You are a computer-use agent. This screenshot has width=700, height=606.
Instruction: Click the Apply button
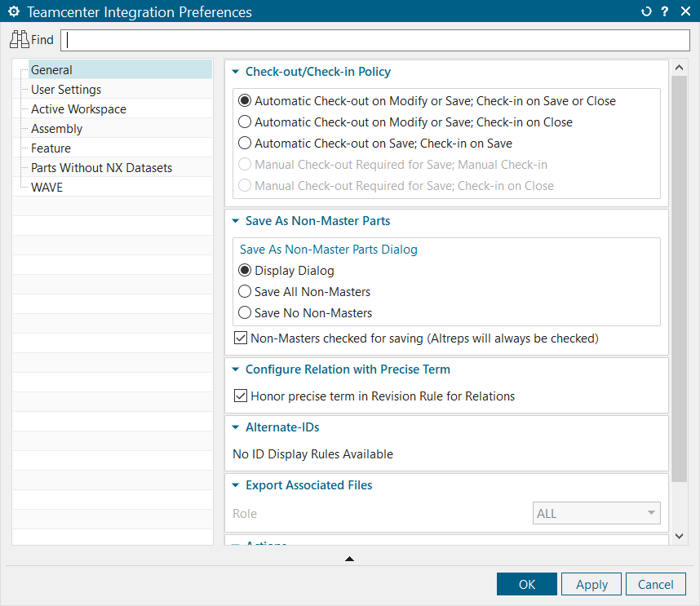[591, 584]
